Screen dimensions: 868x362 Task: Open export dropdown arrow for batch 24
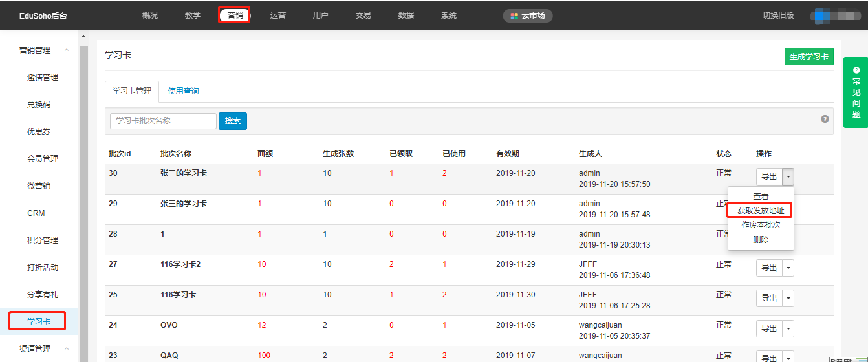pos(788,328)
